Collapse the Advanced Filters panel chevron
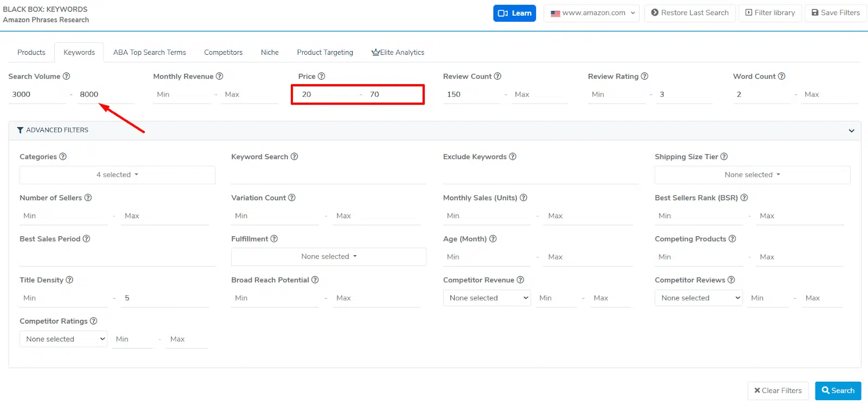The image size is (868, 411). pyautogui.click(x=851, y=131)
